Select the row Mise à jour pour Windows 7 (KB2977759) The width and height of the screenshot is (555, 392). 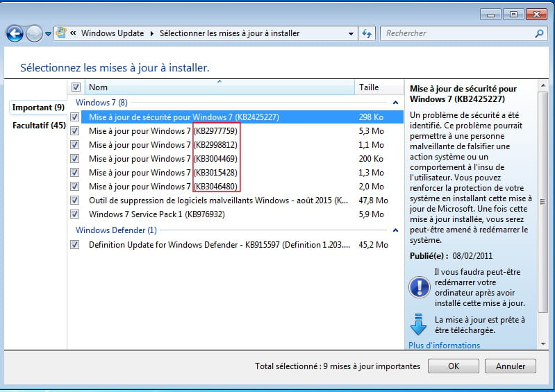(x=242, y=131)
